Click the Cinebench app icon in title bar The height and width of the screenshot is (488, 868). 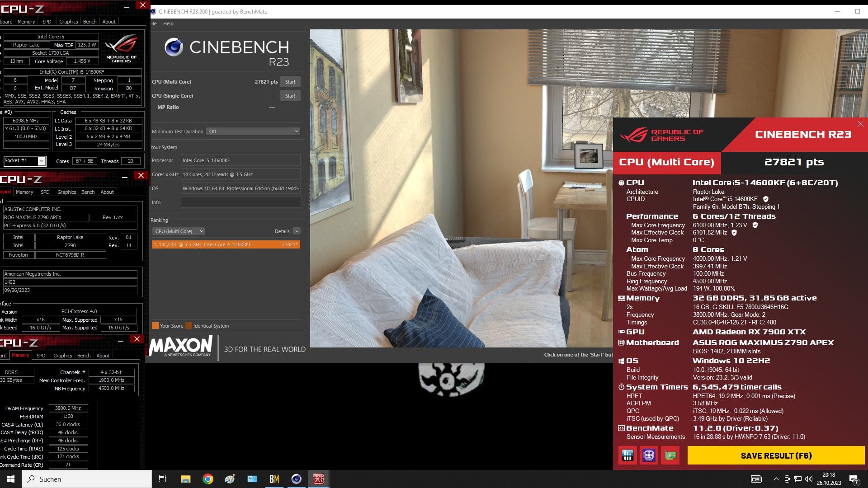pyautogui.click(x=154, y=12)
